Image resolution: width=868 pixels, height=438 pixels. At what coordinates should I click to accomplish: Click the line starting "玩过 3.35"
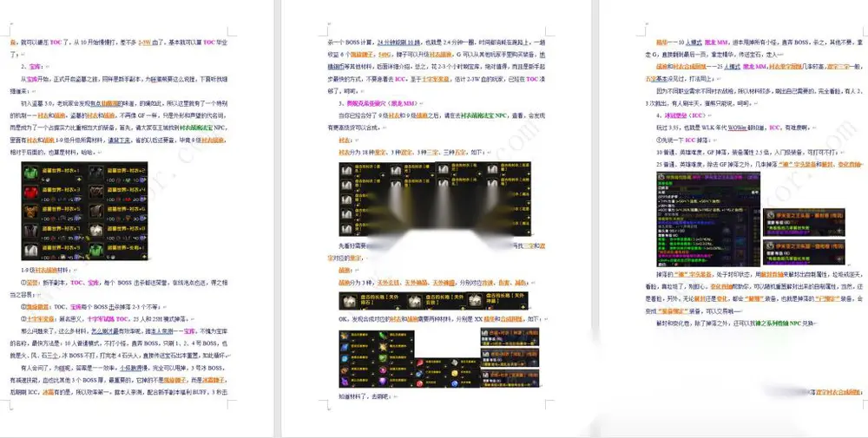(733, 127)
